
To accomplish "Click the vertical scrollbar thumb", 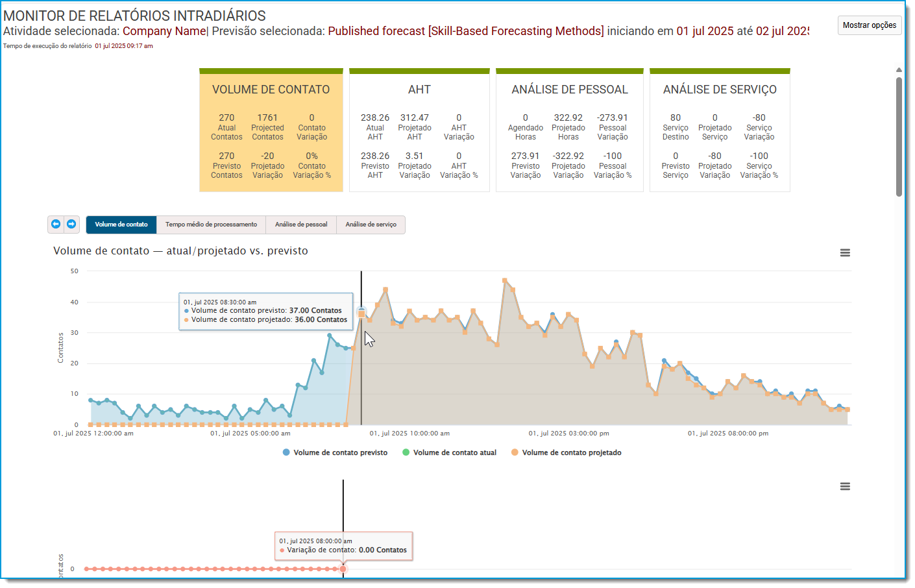I will pyautogui.click(x=899, y=136).
